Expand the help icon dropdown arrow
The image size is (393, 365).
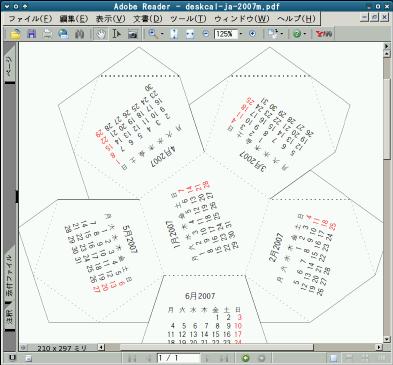coord(305,34)
